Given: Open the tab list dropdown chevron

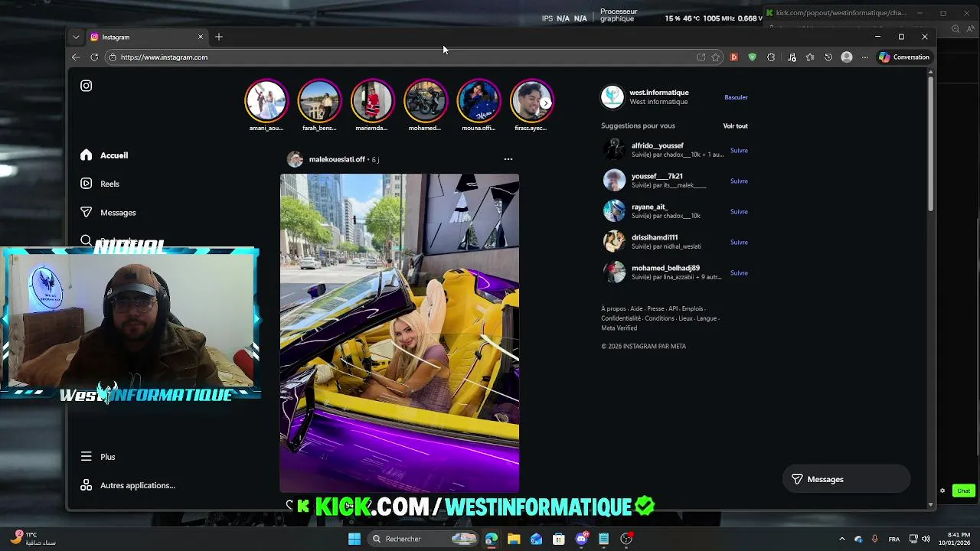Looking at the screenshot, I should (76, 37).
